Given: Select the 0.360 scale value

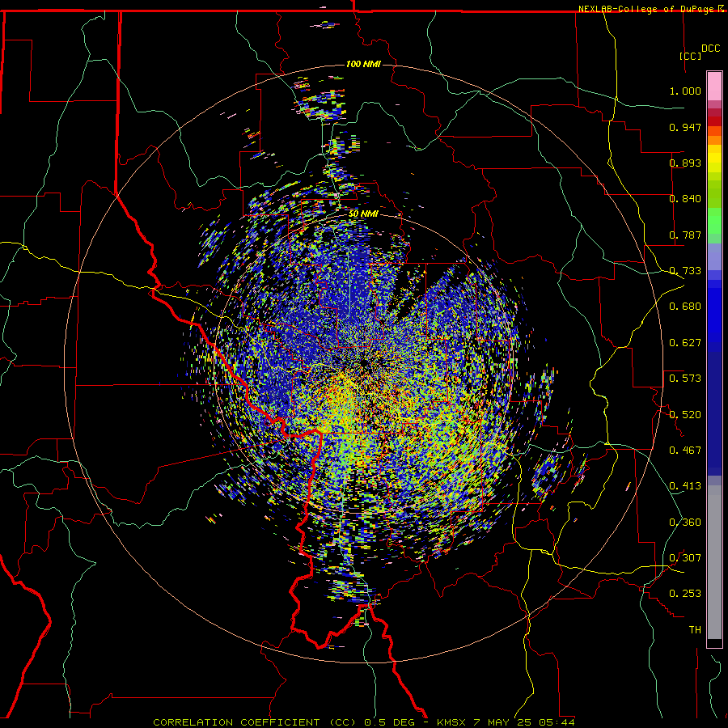Looking at the screenshot, I should [685, 522].
